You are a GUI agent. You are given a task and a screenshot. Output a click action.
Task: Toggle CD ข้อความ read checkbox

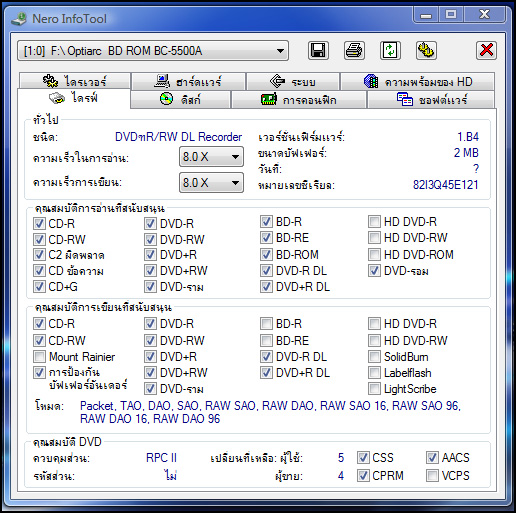pos(39,270)
